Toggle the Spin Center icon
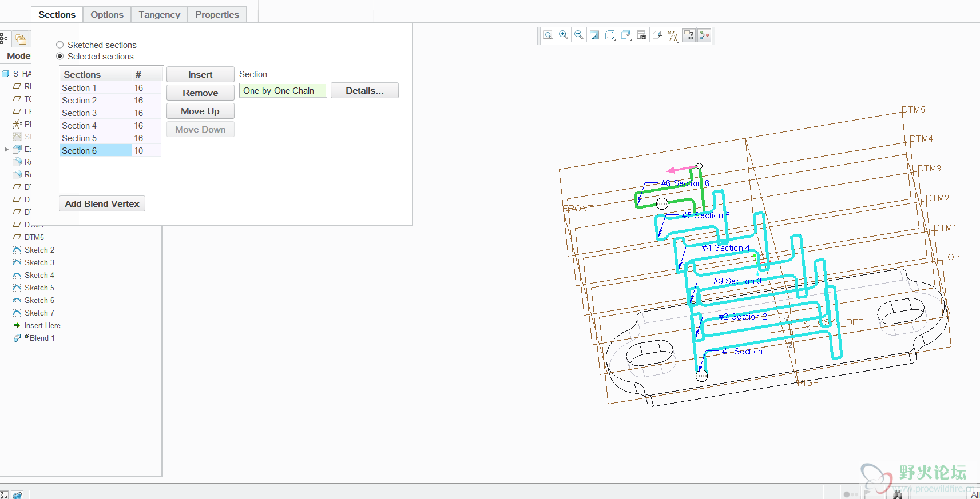Image resolution: width=980 pixels, height=499 pixels. tap(704, 35)
